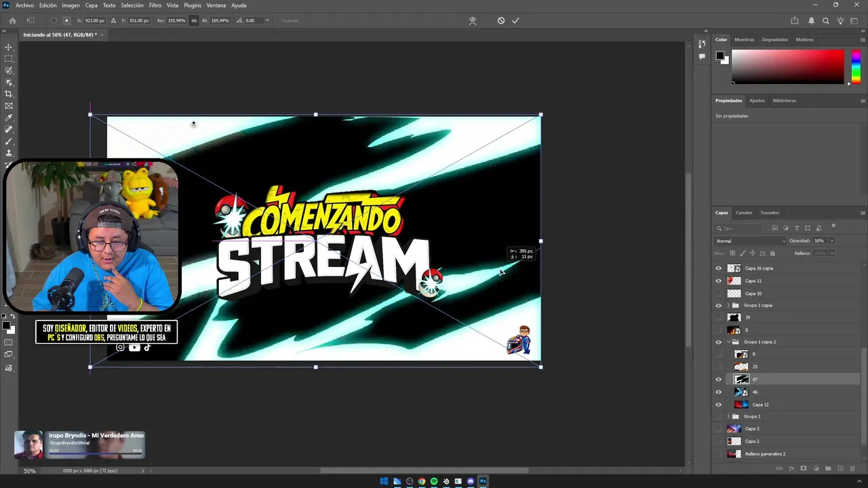Create a new layer with plus icon

pyautogui.click(x=840, y=468)
